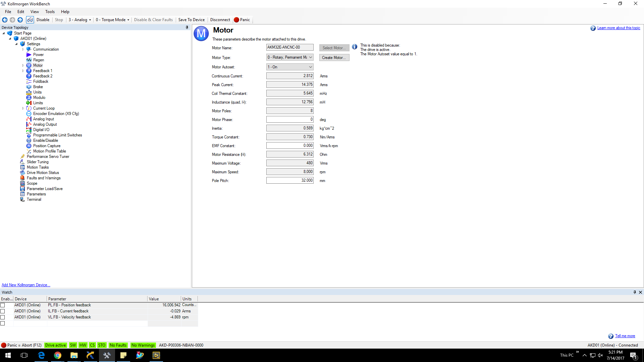Click the Up navigation arrow icon
Image resolution: width=644 pixels, height=362 pixels.
(20, 20)
